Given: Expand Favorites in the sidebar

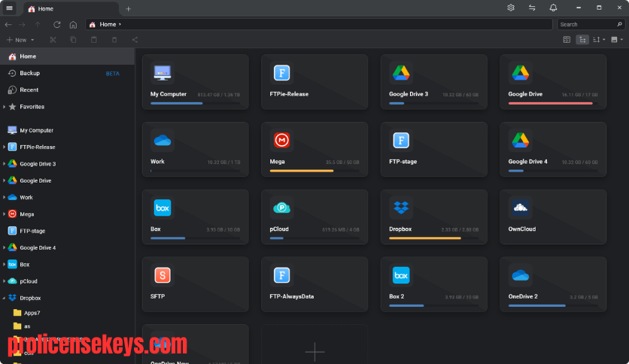Looking at the screenshot, I should click(x=4, y=107).
